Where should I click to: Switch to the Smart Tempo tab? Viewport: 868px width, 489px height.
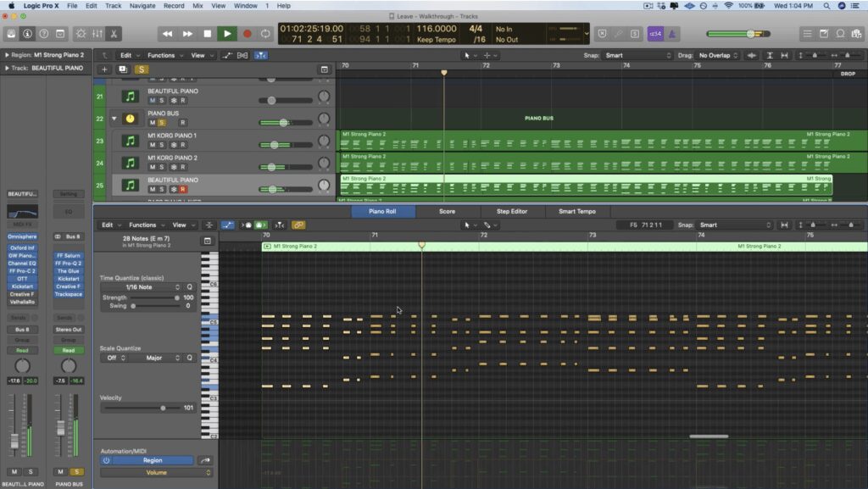(577, 211)
